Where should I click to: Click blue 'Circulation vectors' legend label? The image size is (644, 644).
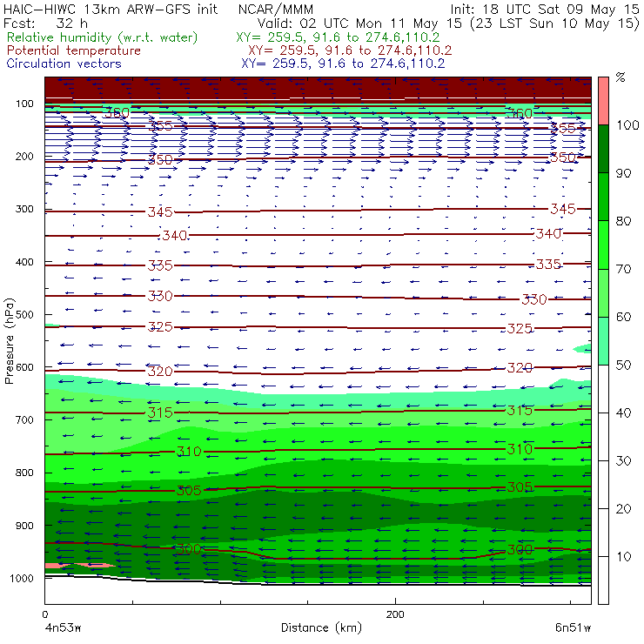tap(64, 64)
